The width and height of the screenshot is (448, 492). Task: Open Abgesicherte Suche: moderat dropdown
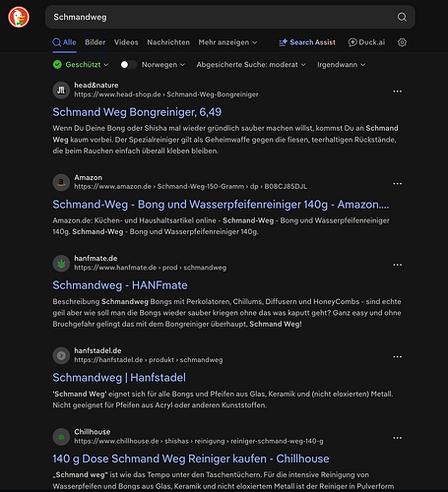point(251,65)
